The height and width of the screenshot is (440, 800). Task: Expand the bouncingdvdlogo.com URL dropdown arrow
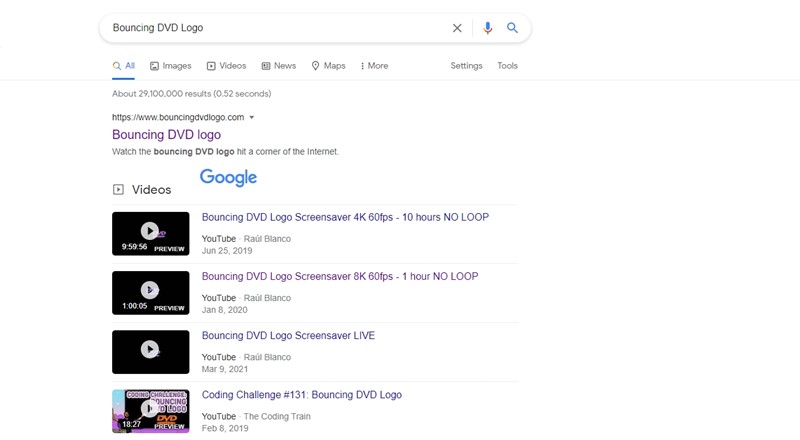[252, 118]
